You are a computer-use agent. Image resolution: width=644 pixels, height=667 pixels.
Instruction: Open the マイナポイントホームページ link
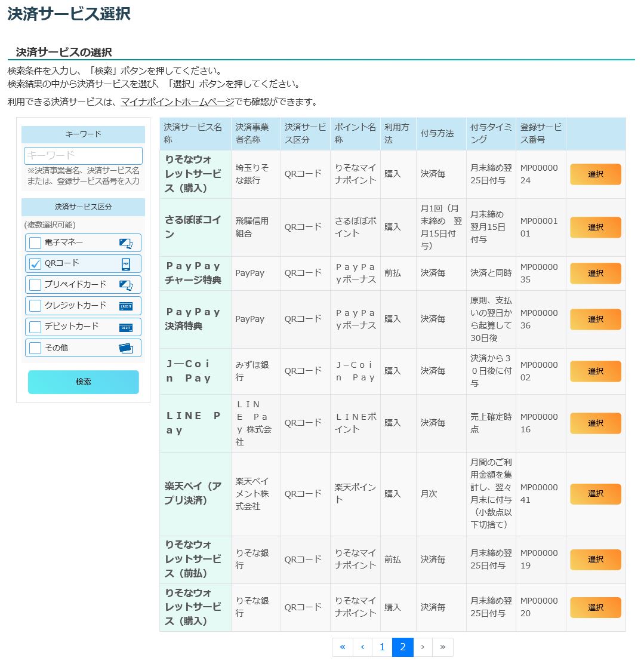tap(177, 102)
